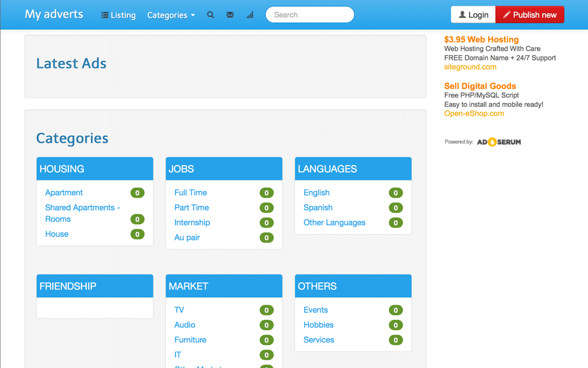
Task: Click the Adserum powered-by logo
Action: 498,142
